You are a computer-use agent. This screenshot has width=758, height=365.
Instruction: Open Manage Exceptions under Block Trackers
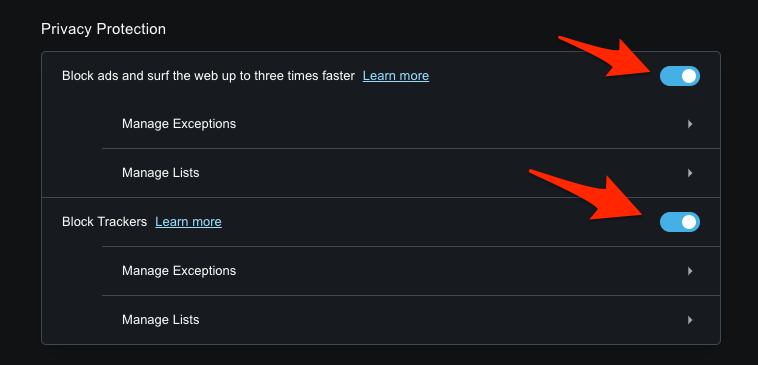coord(411,271)
